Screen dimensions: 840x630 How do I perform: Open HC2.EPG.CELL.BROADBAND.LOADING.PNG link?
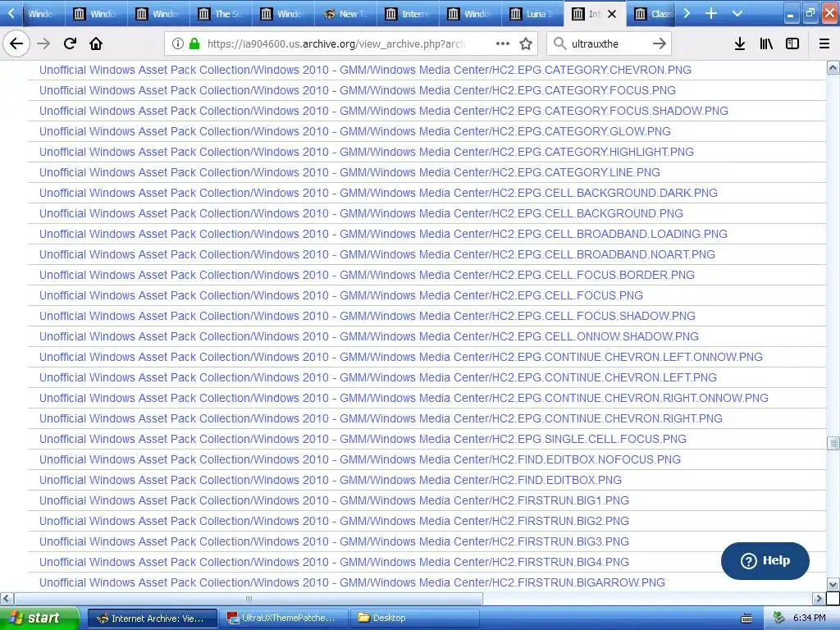coord(383,234)
